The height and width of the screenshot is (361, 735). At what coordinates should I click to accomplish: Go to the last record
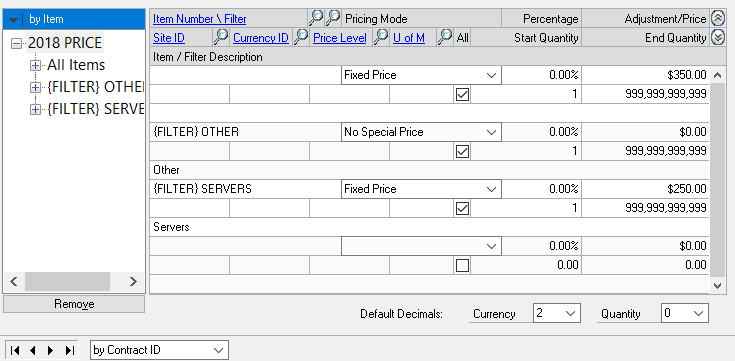(70, 350)
